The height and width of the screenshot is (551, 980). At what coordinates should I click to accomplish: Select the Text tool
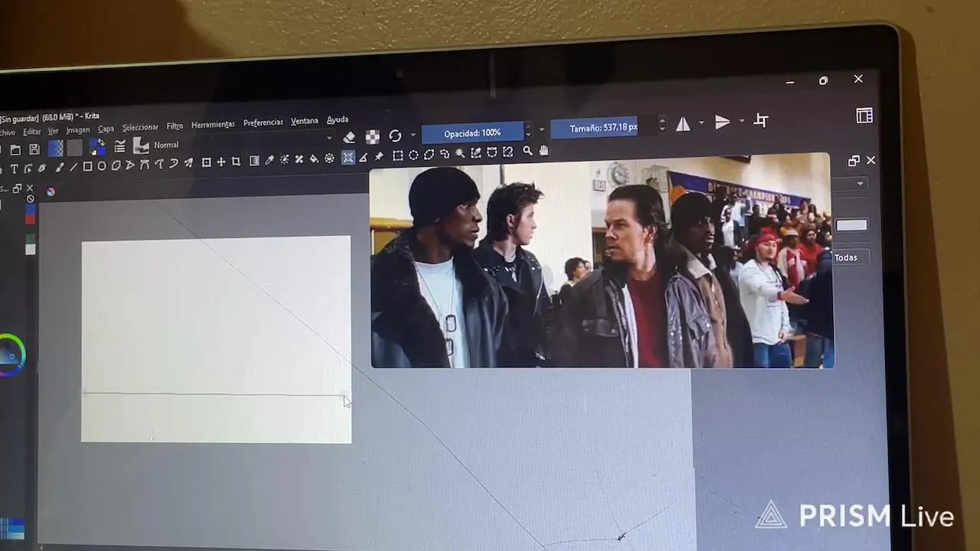coord(14,168)
